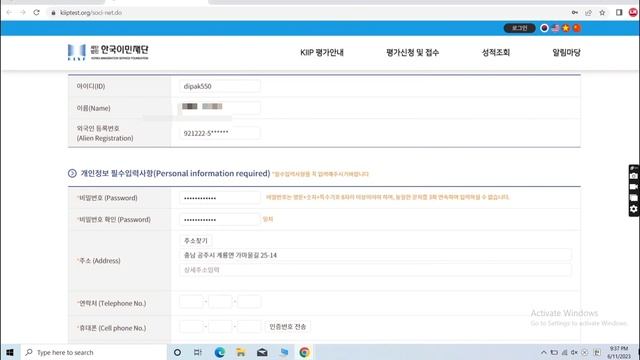
Task: Click the address field with 가마울길 25-14
Action: [376, 255]
